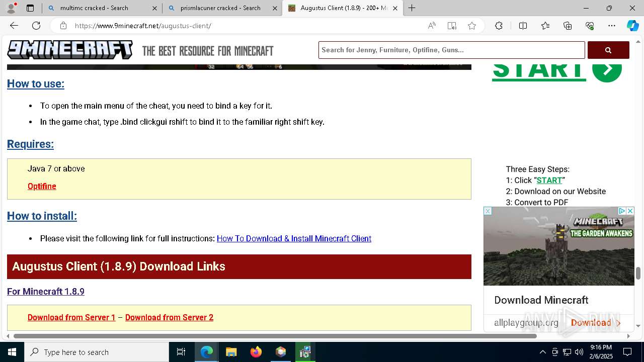Open the 'How to use:' heading link
Screen dimensions: 644x362
point(36,83)
